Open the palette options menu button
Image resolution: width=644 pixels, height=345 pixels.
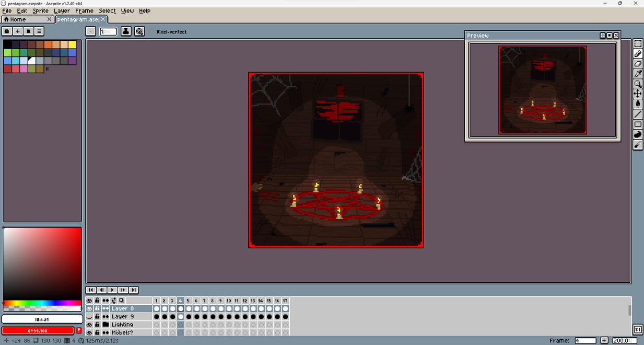point(39,31)
